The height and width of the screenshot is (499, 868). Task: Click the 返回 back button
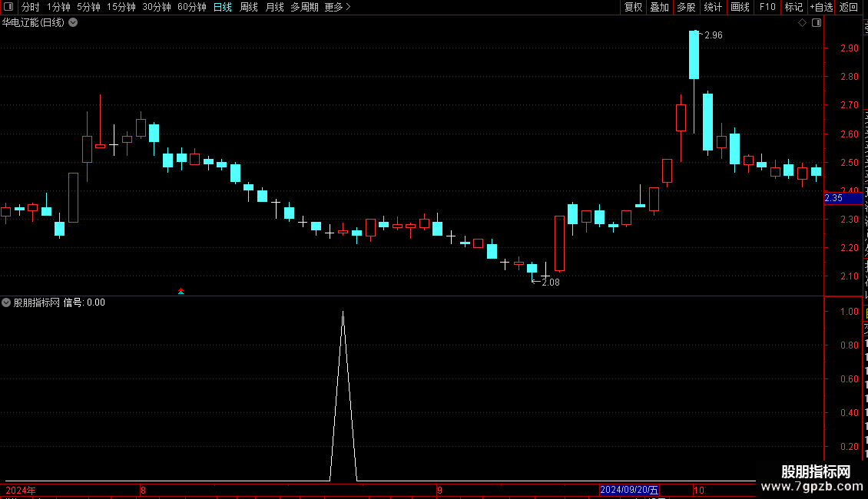(849, 7)
